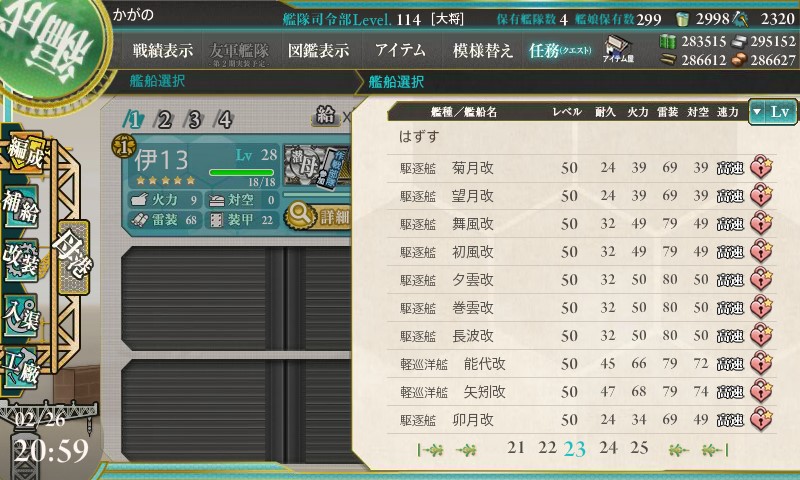Go to page 24
This screenshot has height=480, width=800.
[608, 448]
